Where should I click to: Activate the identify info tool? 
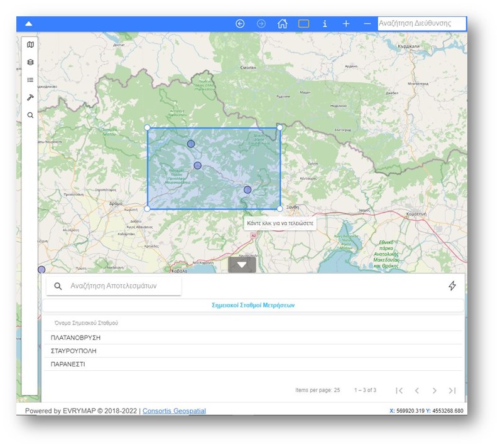[325, 24]
